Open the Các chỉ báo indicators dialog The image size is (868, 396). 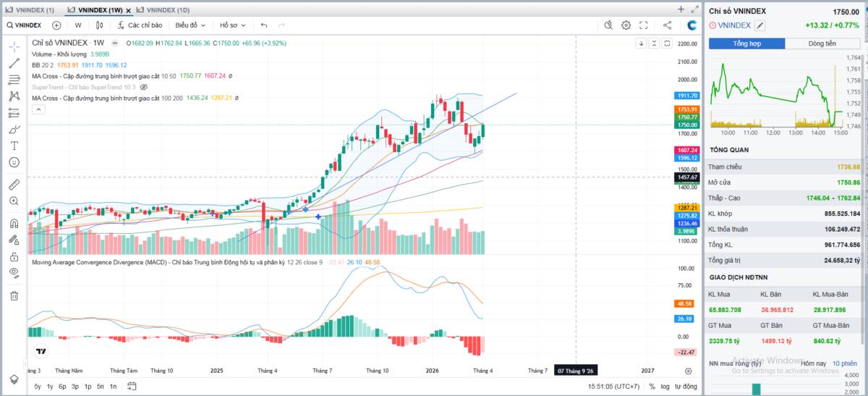coord(140,25)
